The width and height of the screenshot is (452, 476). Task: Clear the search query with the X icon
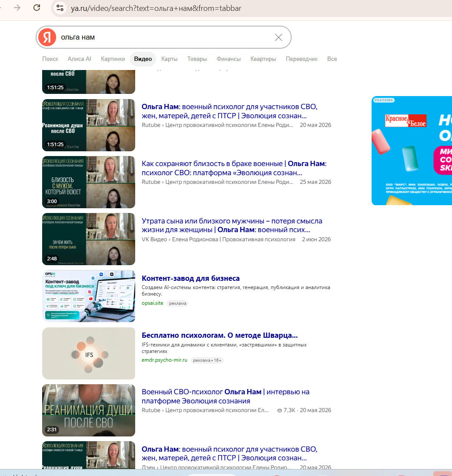(278, 37)
